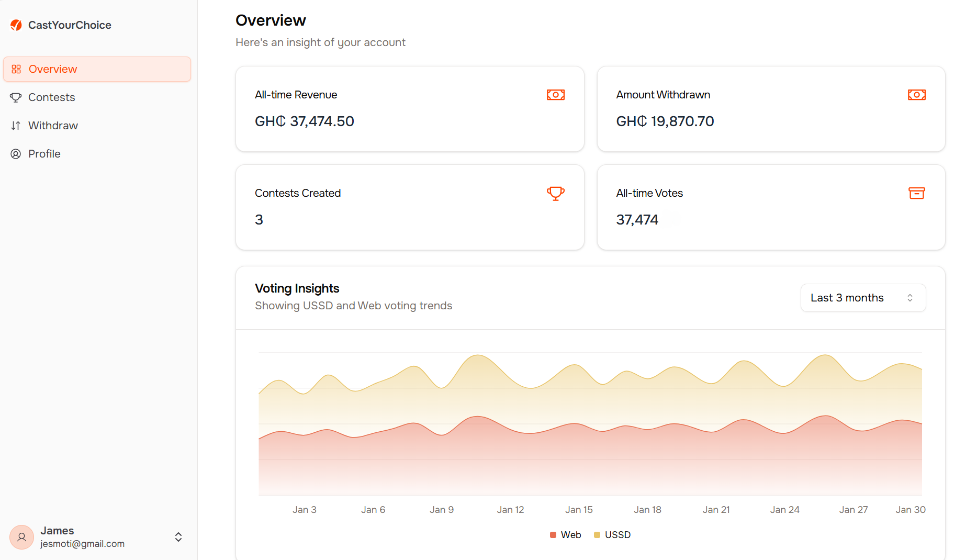Image resolution: width=977 pixels, height=560 pixels.
Task: Open the Last 3 months dropdown
Action: (862, 298)
